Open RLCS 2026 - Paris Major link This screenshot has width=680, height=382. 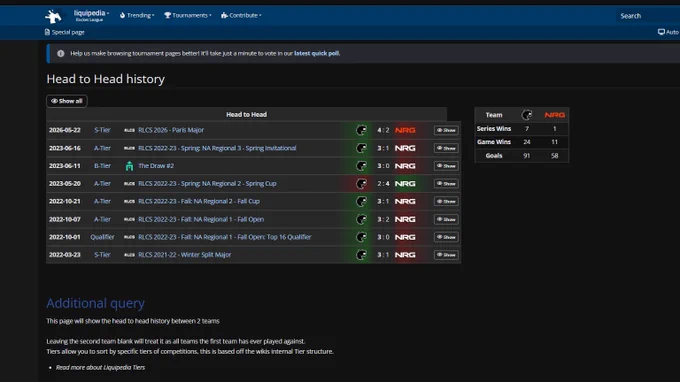coord(171,130)
